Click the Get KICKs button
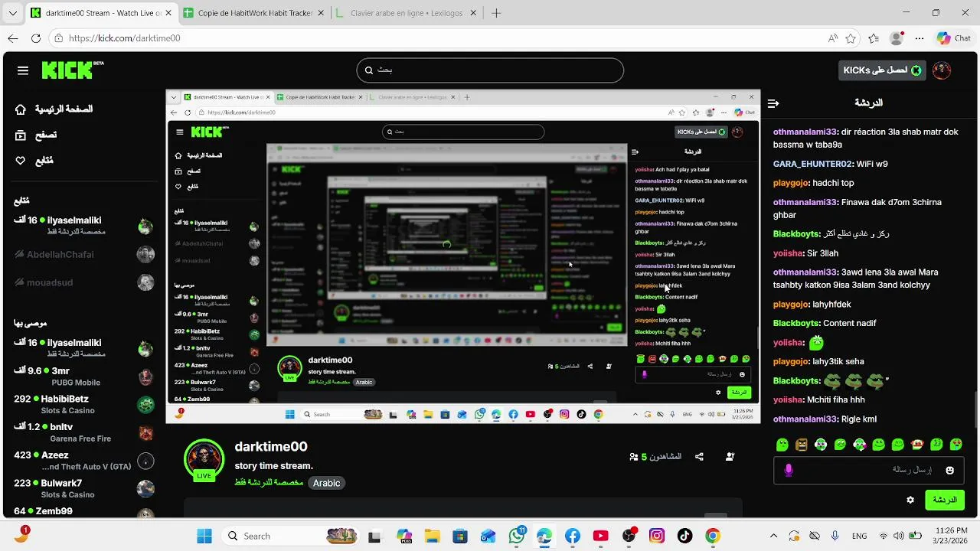The height and width of the screenshot is (551, 980). tap(881, 70)
